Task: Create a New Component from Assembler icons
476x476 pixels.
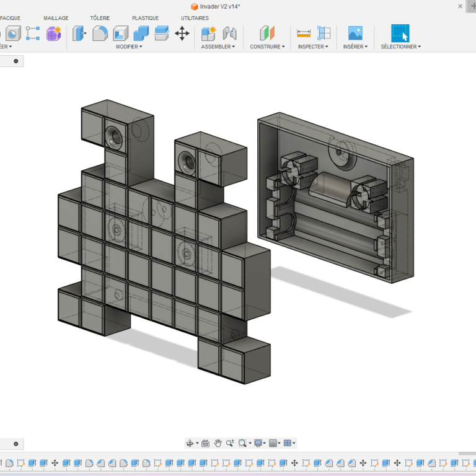Action: click(208, 33)
